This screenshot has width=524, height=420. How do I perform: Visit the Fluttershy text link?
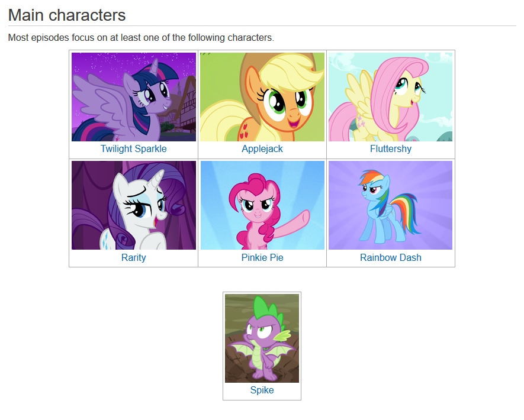pyautogui.click(x=391, y=149)
